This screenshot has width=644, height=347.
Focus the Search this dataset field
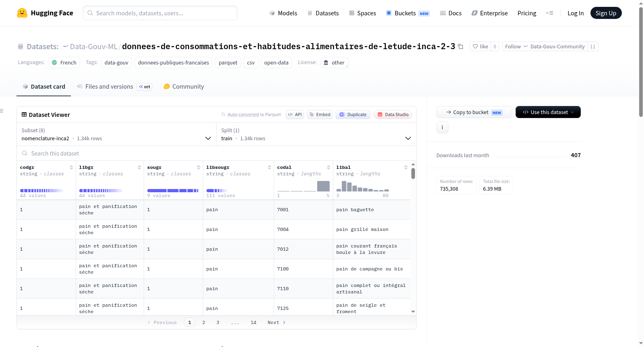[x=217, y=154]
